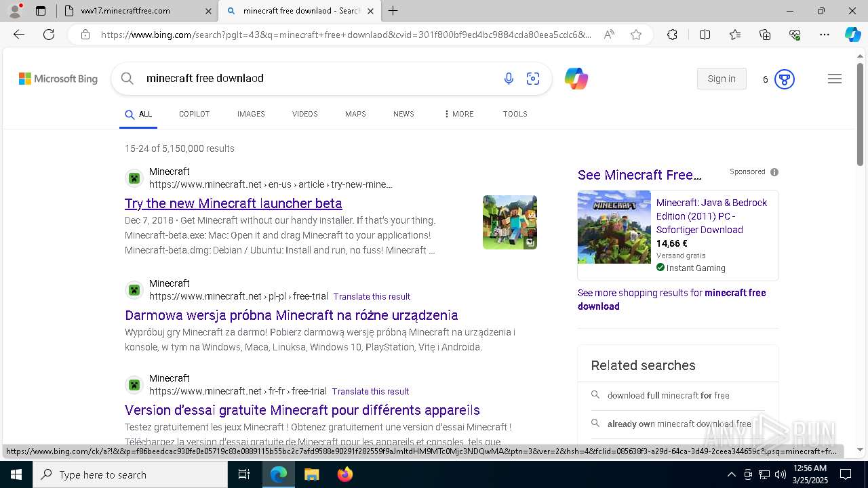Toggle Split screen view
The image size is (868, 488).
point(705,35)
